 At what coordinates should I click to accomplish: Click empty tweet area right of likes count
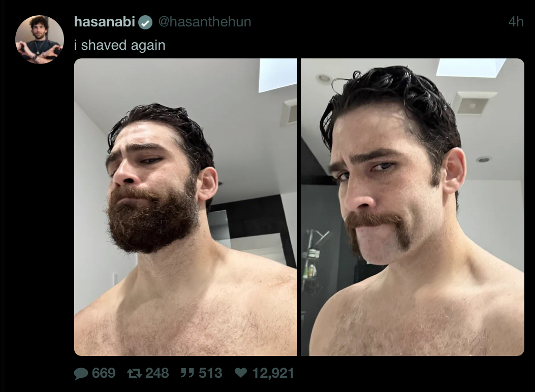410,373
